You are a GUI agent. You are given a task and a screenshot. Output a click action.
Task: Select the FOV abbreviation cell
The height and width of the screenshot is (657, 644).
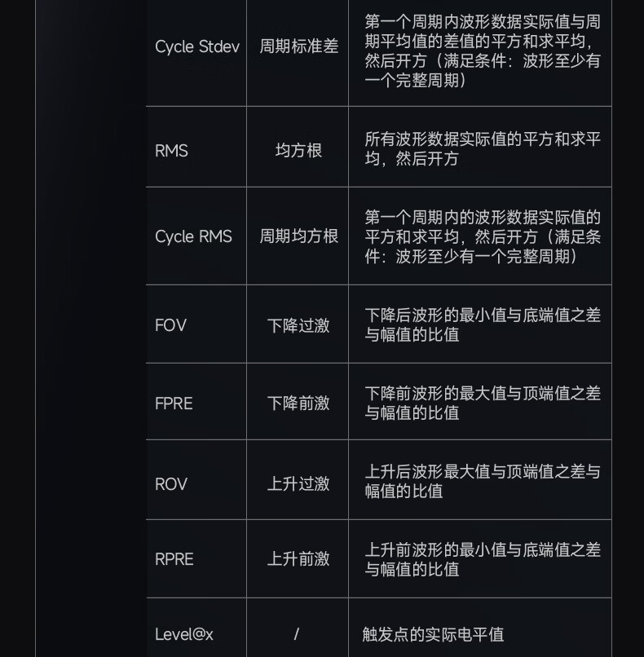click(x=171, y=325)
